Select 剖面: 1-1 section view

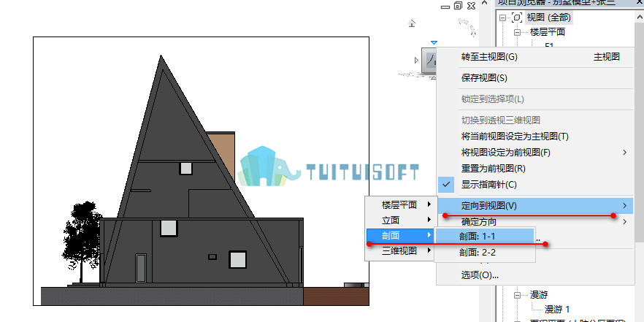coord(485,236)
